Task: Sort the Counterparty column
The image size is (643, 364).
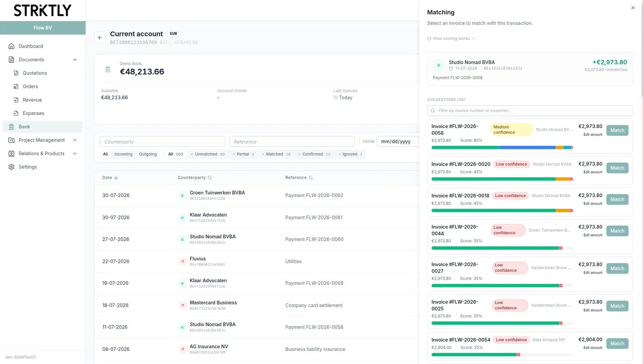Action: (x=210, y=178)
